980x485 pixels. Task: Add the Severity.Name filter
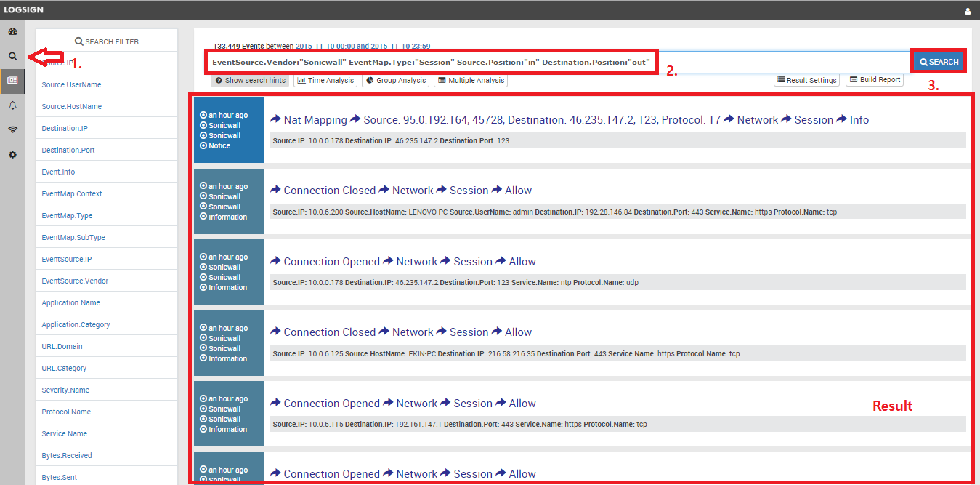point(65,390)
